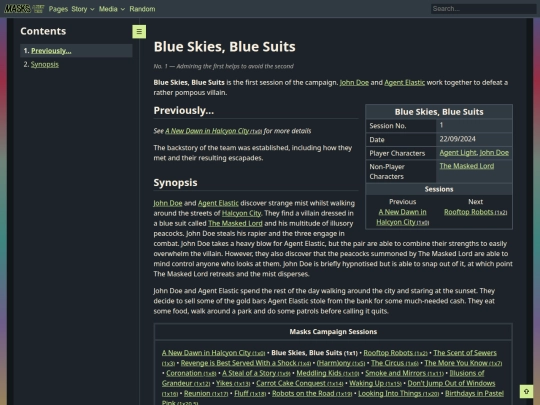Open Agent Elastic link in Synopsis
The height and width of the screenshot is (405, 540).
tap(218, 203)
